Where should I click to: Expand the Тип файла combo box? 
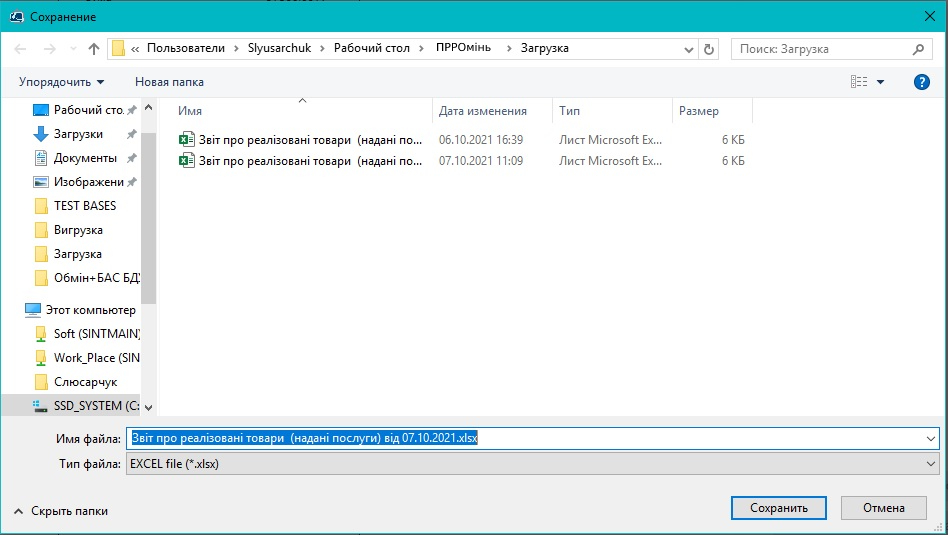click(x=931, y=464)
